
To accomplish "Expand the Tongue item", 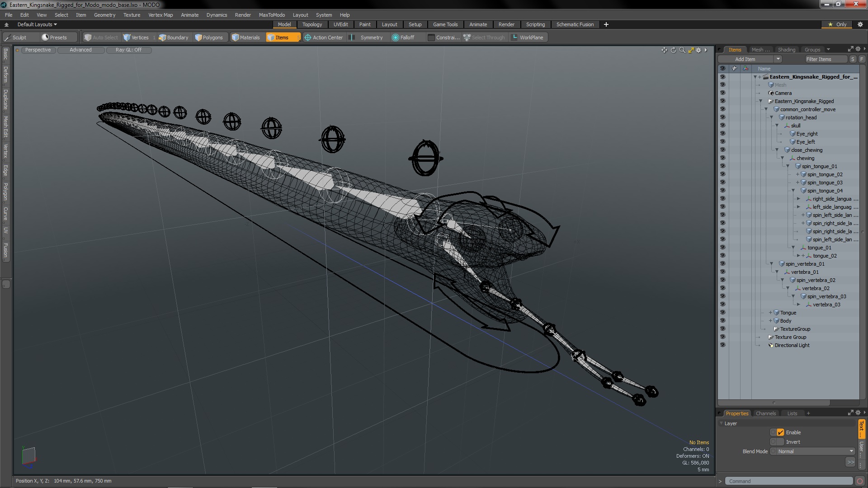I will point(770,313).
